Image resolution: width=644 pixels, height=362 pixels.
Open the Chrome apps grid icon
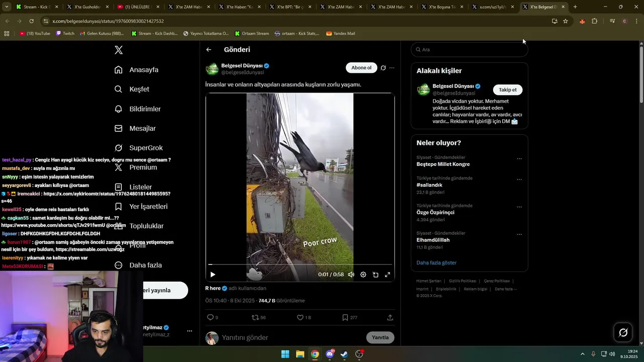pyautogui.click(x=7, y=33)
